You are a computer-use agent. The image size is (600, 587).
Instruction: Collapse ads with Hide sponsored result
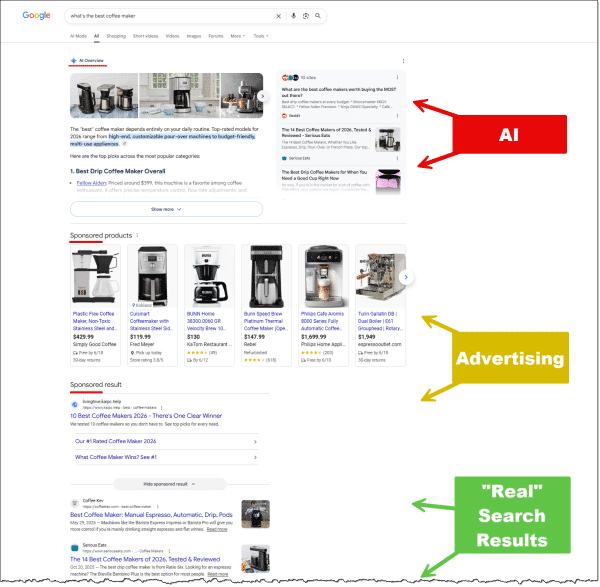(170, 484)
